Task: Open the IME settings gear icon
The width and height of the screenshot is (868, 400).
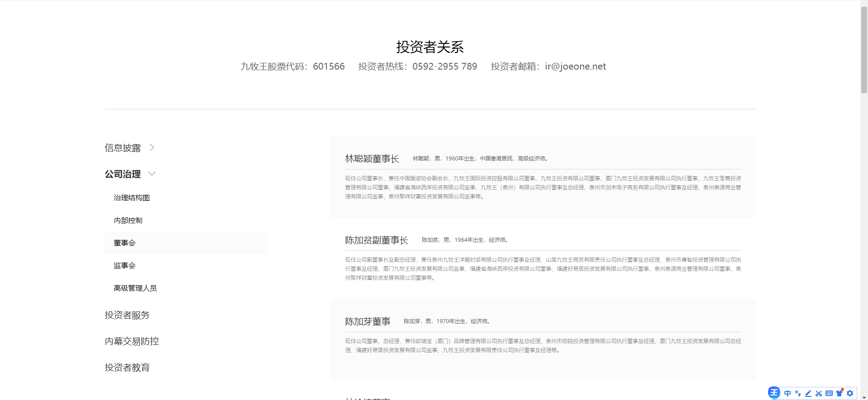Action: 850,393
